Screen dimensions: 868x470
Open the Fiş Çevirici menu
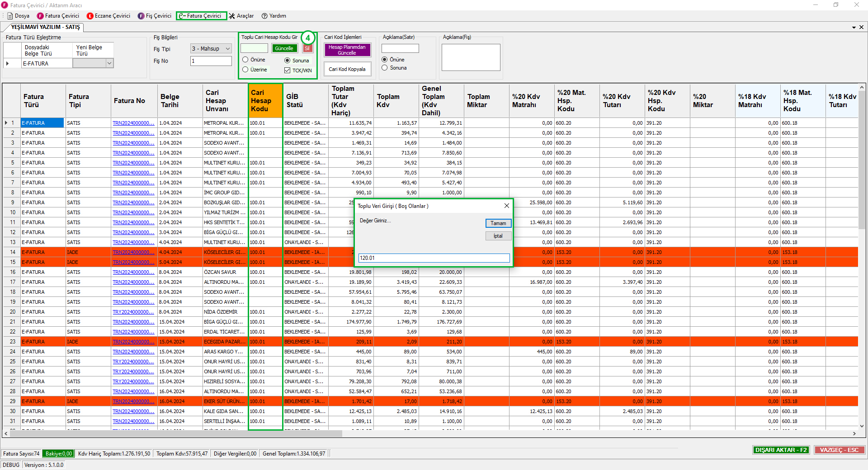point(155,16)
